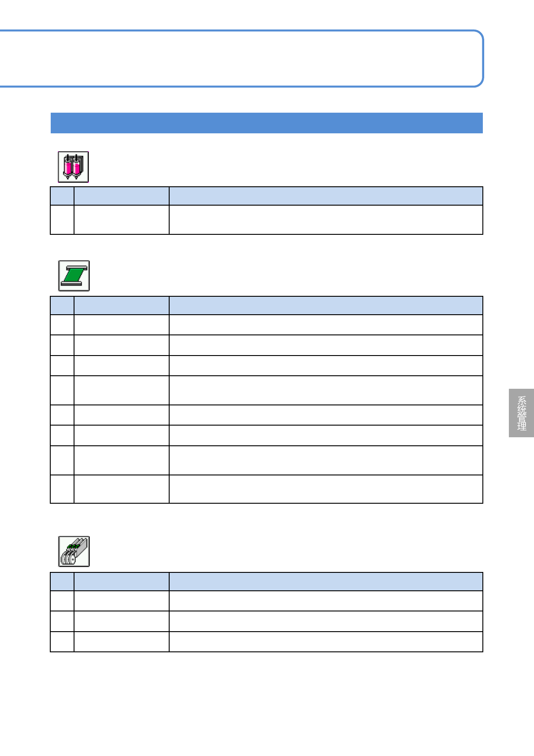The width and height of the screenshot is (534, 756).
Task: Click last row's middle cell in media roll table
Action: [122, 489]
